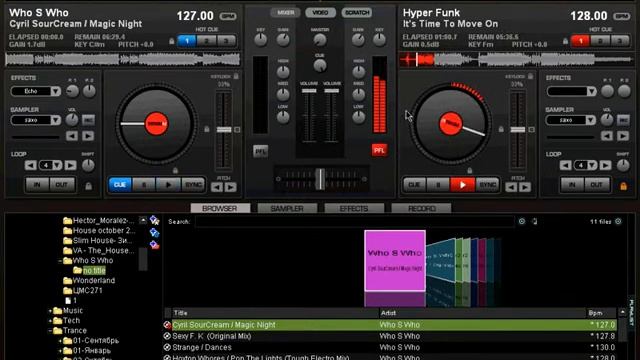Click the right deck SYNC button
This screenshot has height=360, width=640.
pyautogui.click(x=487, y=185)
